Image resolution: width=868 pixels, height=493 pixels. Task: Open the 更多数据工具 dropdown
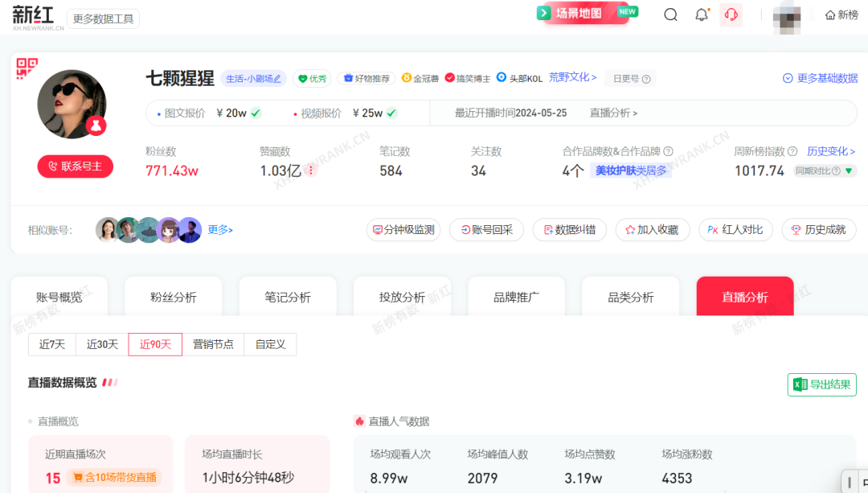tap(103, 18)
